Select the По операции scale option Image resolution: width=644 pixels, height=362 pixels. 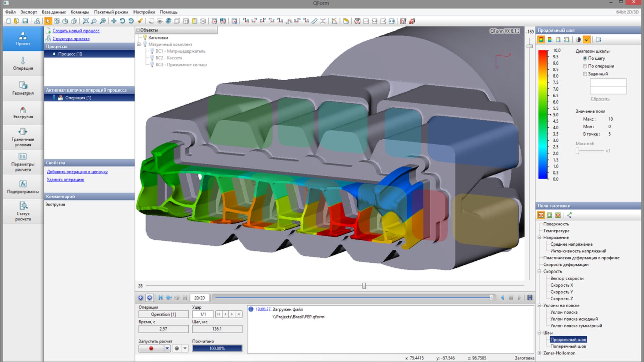(585, 66)
